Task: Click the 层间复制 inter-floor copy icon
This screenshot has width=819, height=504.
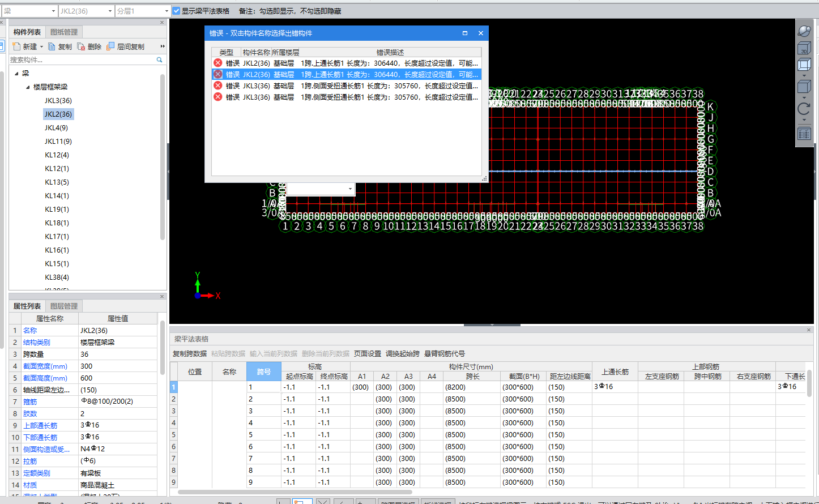Action: tap(110, 46)
